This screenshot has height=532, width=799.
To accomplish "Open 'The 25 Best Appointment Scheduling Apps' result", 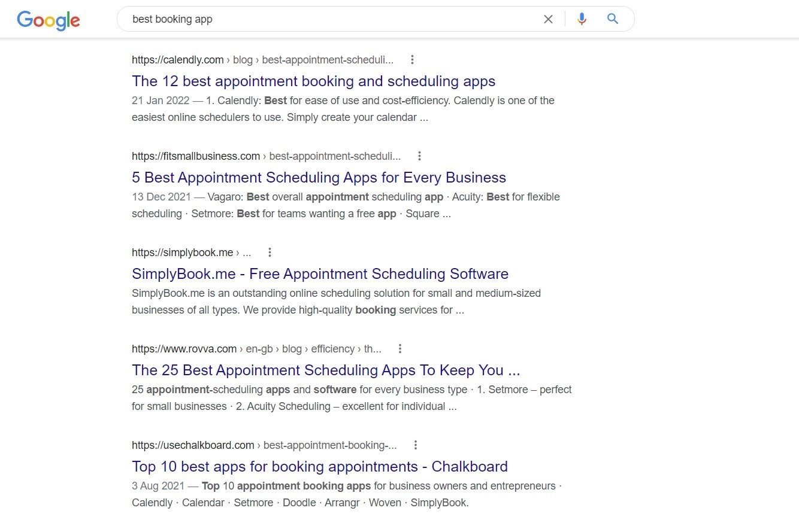I will (326, 370).
